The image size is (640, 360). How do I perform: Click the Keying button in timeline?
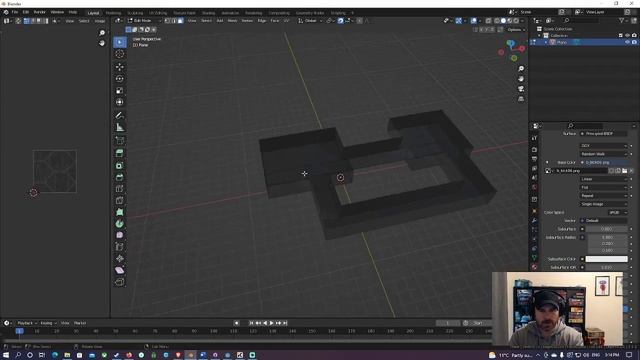(x=48, y=323)
